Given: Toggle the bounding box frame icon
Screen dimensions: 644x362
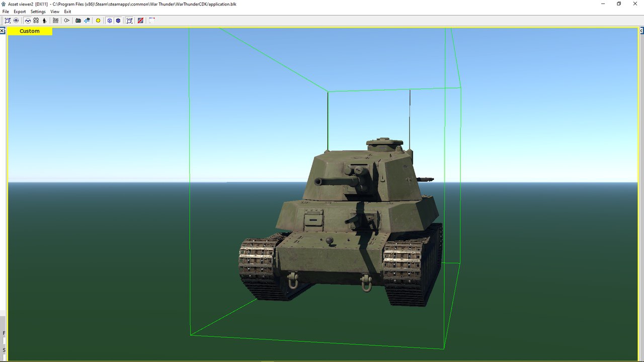Looking at the screenshot, I should tap(129, 21).
